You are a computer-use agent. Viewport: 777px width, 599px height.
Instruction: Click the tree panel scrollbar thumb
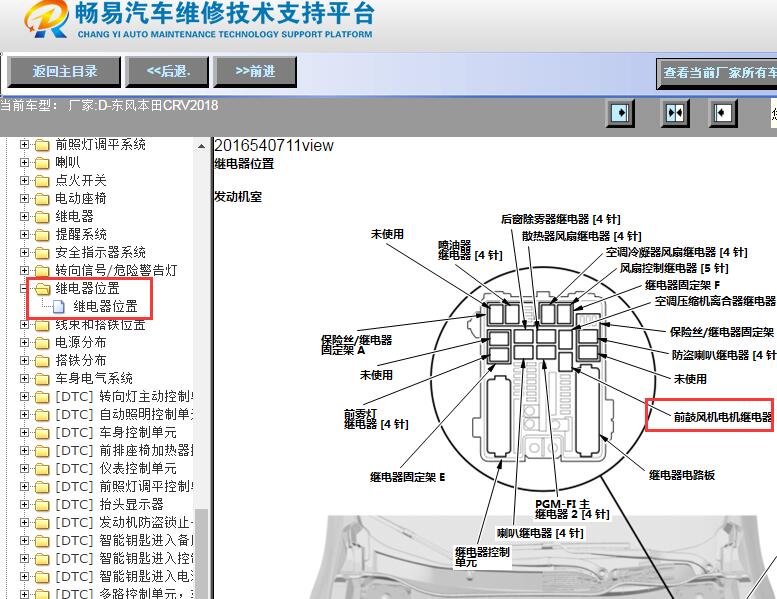tap(201, 553)
